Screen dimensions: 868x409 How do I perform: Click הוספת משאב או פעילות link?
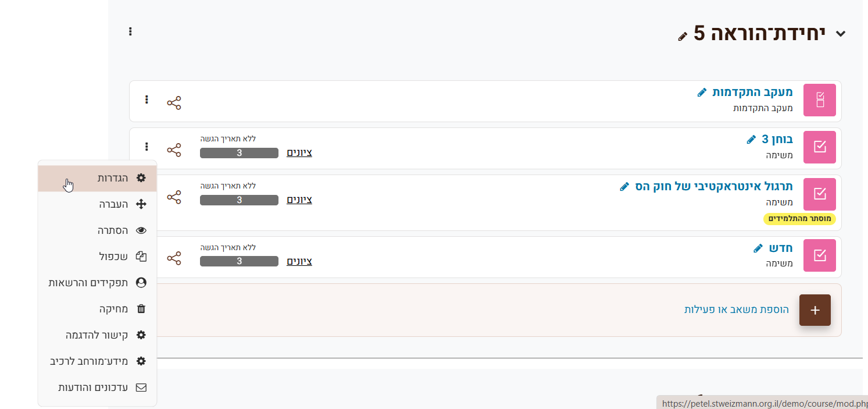click(x=736, y=310)
